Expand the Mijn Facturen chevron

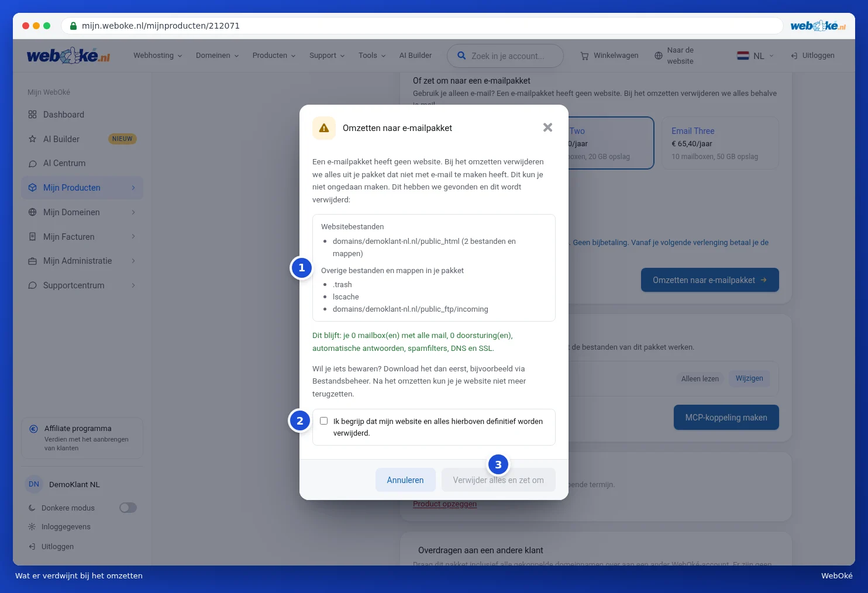tap(133, 237)
